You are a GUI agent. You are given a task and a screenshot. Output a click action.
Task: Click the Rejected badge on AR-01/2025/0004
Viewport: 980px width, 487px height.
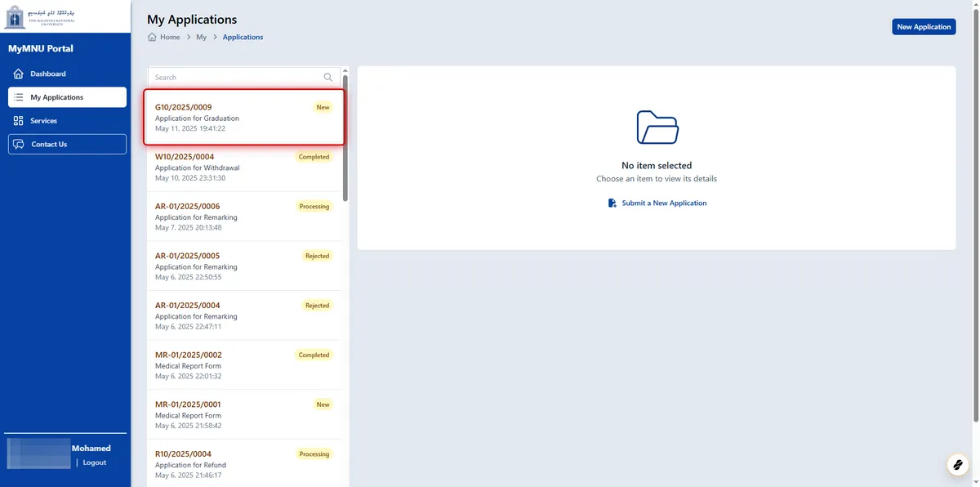click(317, 306)
